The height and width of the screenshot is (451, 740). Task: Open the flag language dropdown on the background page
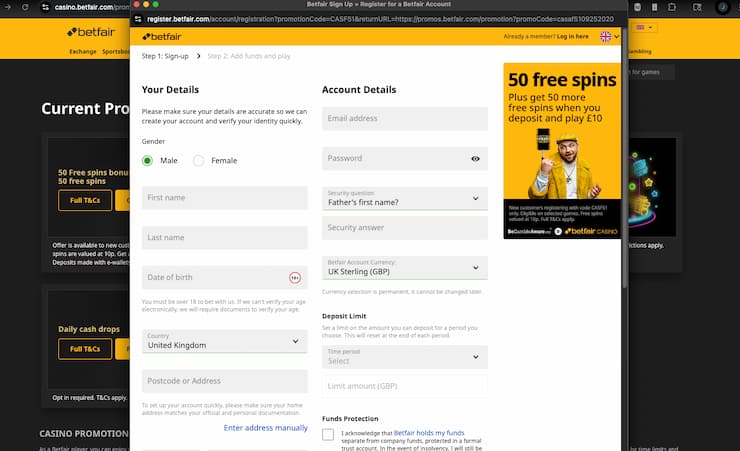[644, 27]
